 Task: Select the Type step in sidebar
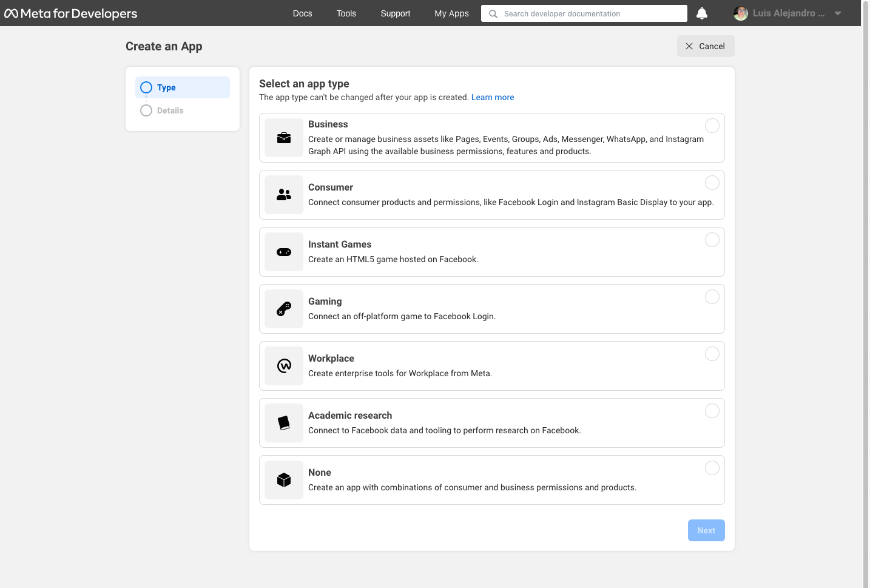point(183,87)
